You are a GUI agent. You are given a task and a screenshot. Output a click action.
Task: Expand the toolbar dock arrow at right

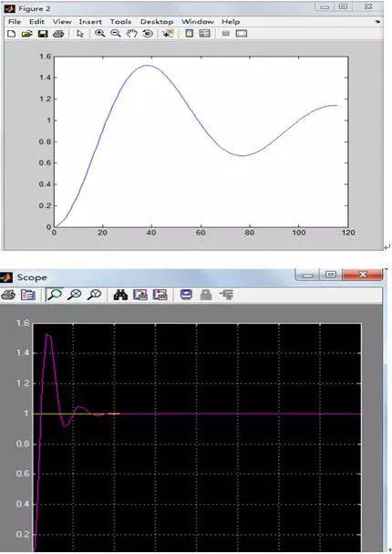[378, 22]
